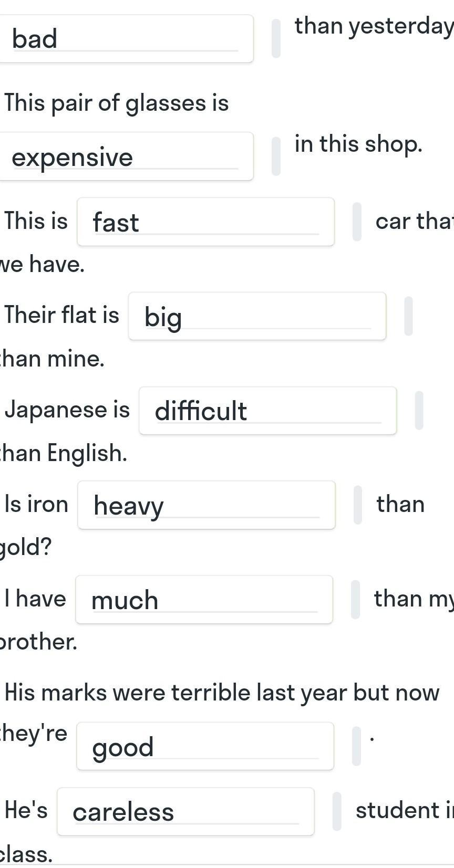Click the gray bar after the 'good' field
This screenshot has width=454, height=868.
point(356,746)
